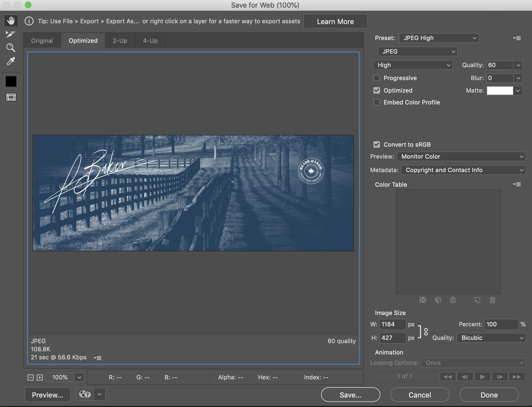
Task: Switch to the 2-Up tab
Action: pos(120,41)
